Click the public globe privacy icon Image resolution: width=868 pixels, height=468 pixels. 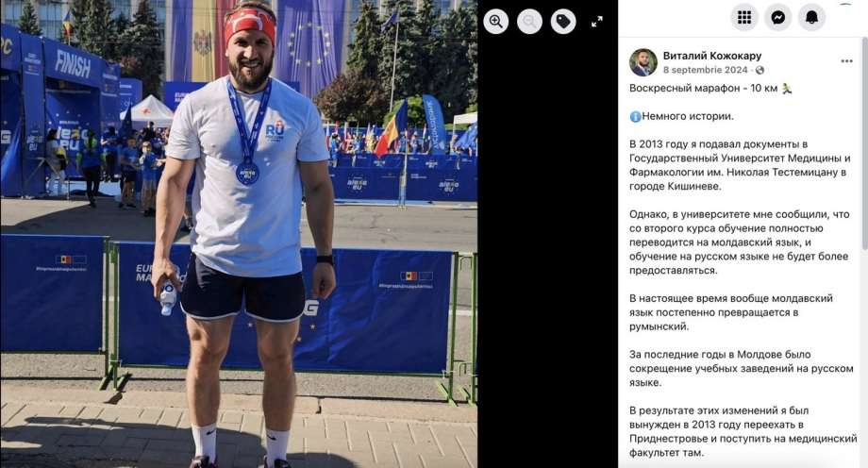(x=759, y=70)
